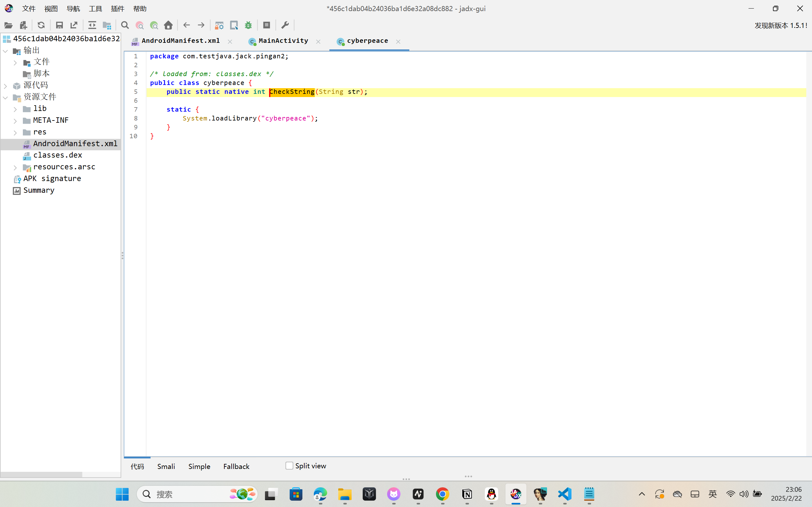Navigate back with the left arrow
The height and width of the screenshot is (507, 812).
pyautogui.click(x=187, y=25)
